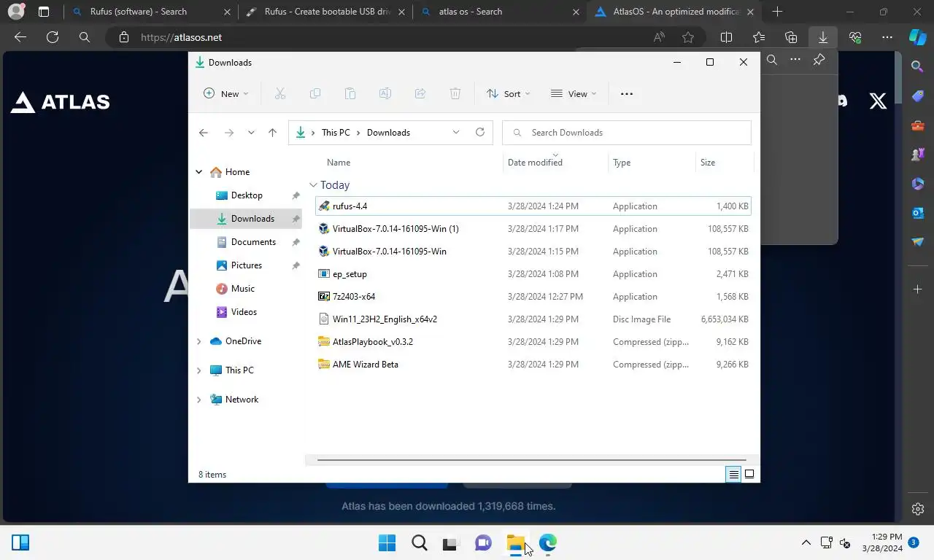Switch to details view layout icon
The width and height of the screenshot is (934, 560).
pyautogui.click(x=733, y=474)
